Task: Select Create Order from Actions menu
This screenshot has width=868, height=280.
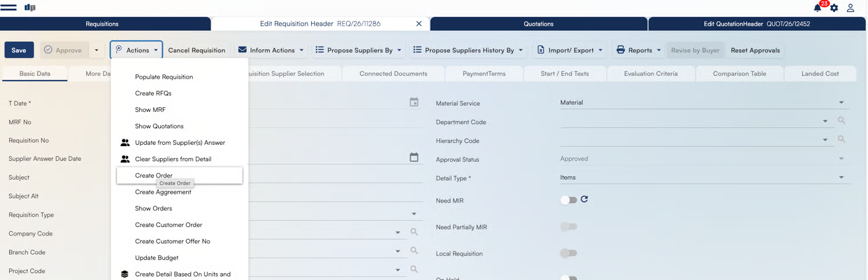Action: [154, 176]
